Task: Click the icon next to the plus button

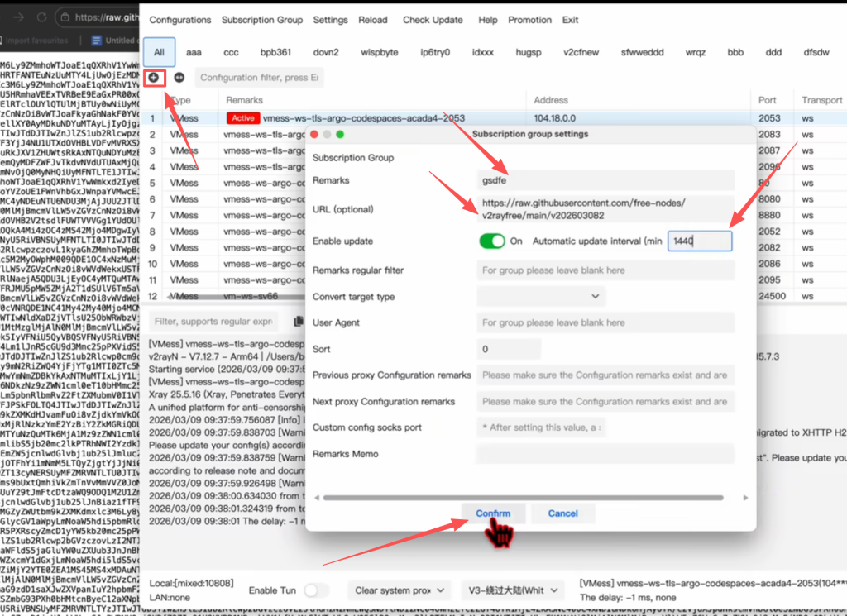Action: (x=179, y=78)
